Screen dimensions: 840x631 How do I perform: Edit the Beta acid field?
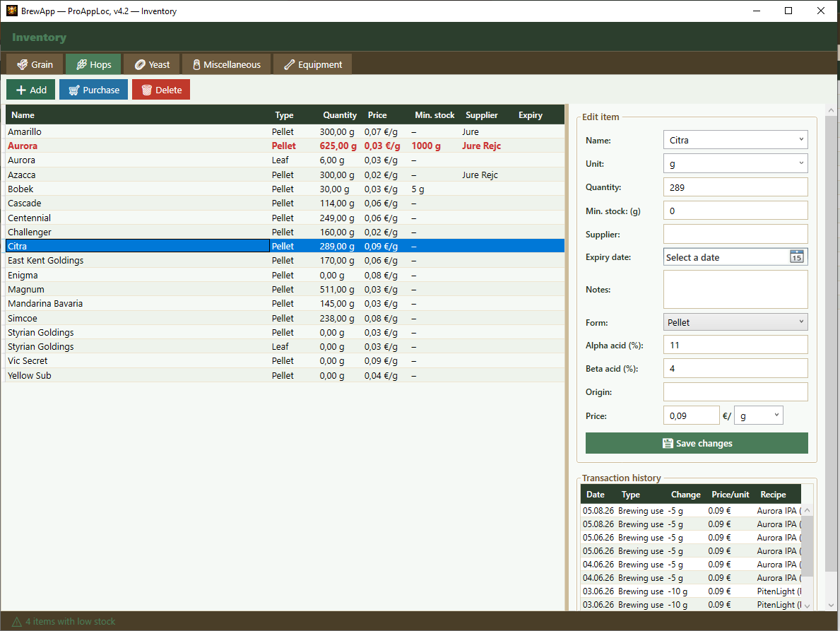(735, 369)
